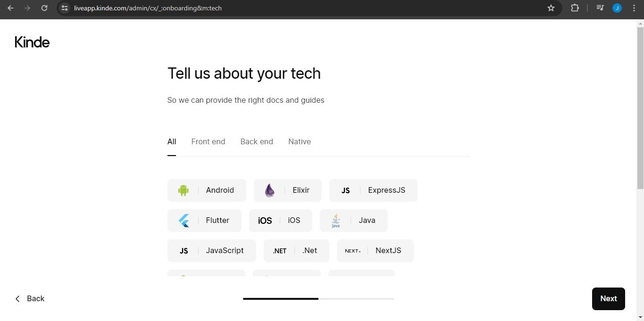This screenshot has width=644, height=321.
Task: Bookmark this page with the star icon
Action: pos(551,8)
